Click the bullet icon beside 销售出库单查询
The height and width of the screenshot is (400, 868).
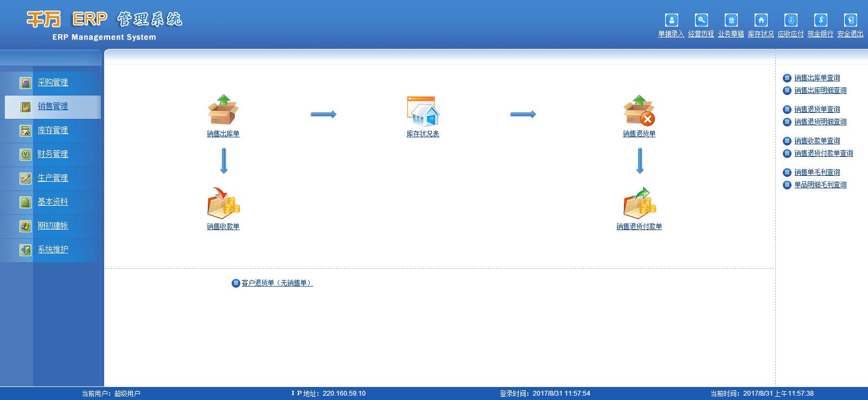pyautogui.click(x=787, y=78)
